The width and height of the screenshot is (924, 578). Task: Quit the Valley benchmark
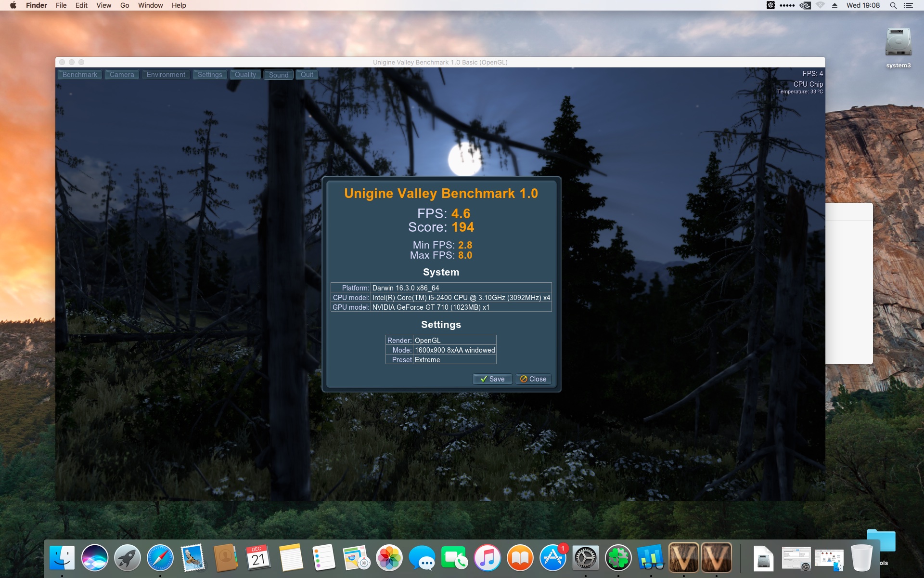click(307, 75)
